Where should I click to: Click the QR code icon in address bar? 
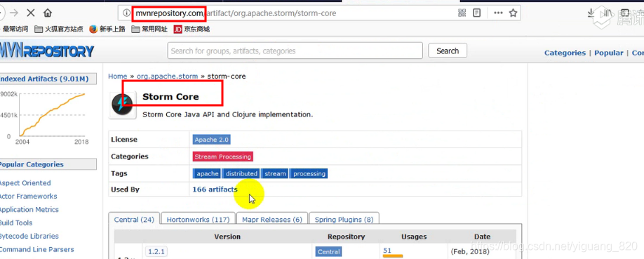coord(462,13)
